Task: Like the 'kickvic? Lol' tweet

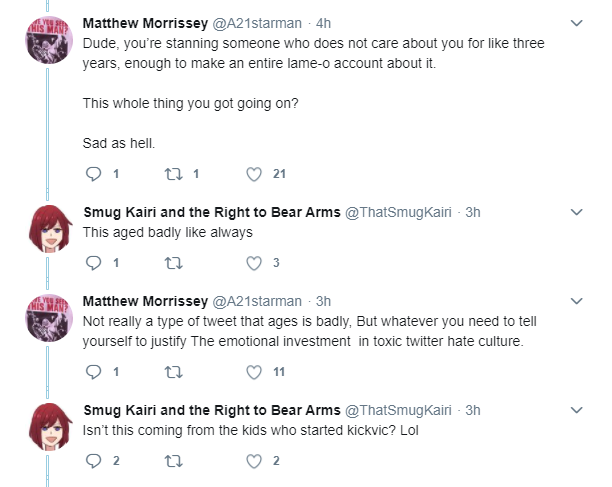Action: (x=254, y=461)
